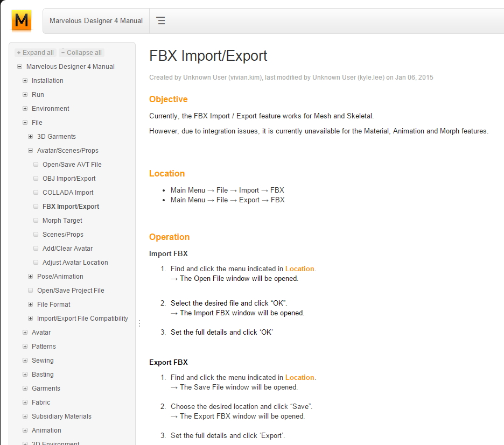The image size is (504, 445).
Task: Click Collapse all in sidebar
Action: pyautogui.click(x=82, y=53)
